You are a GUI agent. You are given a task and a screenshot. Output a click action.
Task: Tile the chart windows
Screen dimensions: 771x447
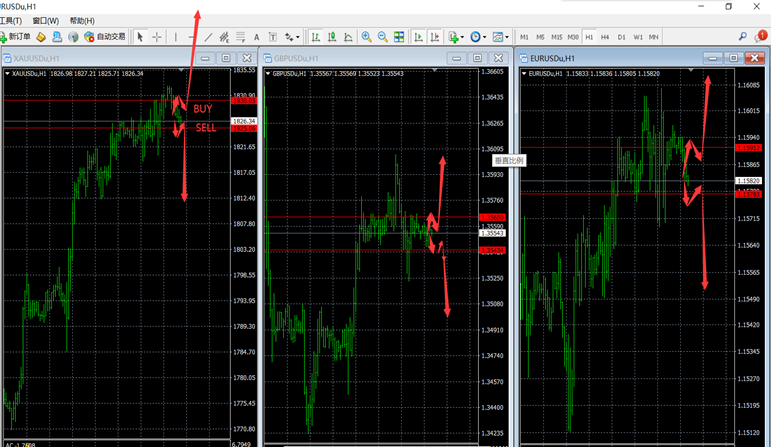pos(399,38)
